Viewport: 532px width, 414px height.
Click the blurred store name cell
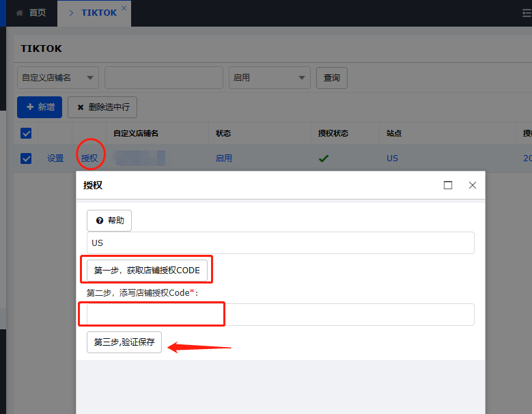(141, 158)
